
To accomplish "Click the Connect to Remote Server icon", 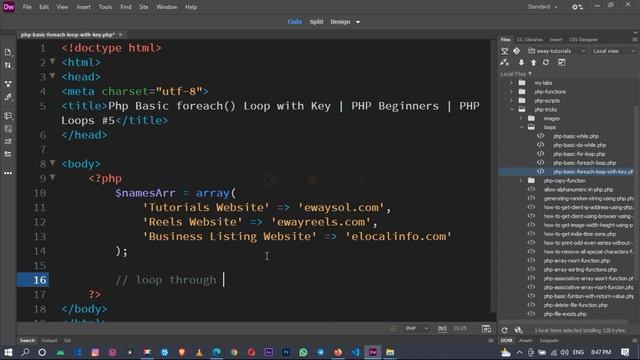I will click(505, 62).
